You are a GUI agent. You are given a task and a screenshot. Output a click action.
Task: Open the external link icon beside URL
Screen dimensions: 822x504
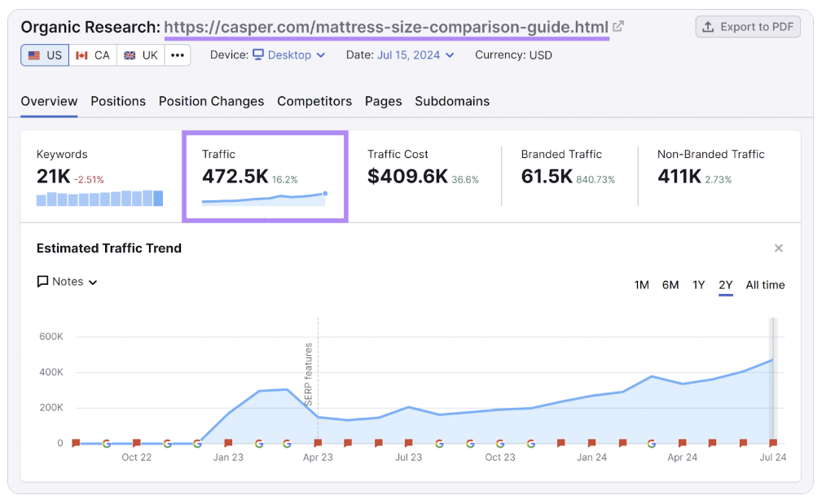[619, 27]
